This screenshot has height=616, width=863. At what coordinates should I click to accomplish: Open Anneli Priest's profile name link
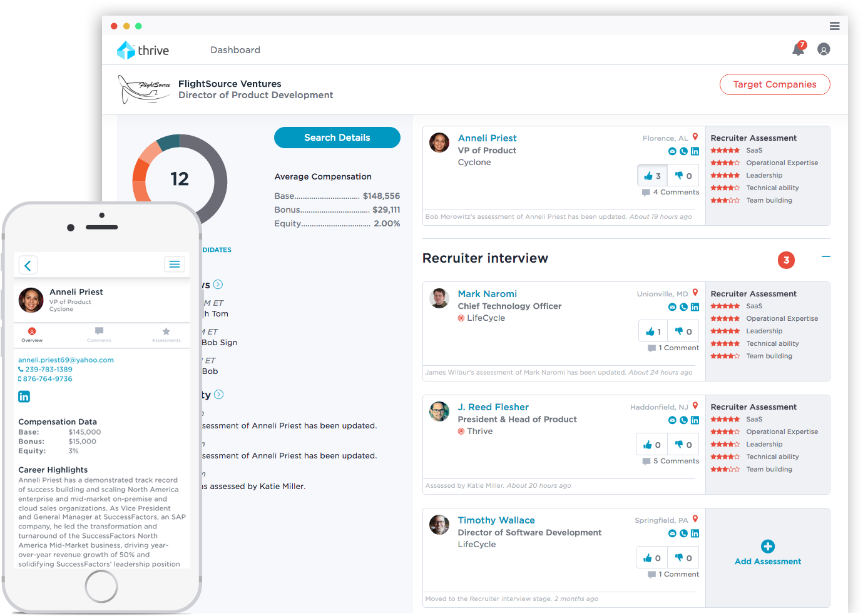click(x=488, y=138)
